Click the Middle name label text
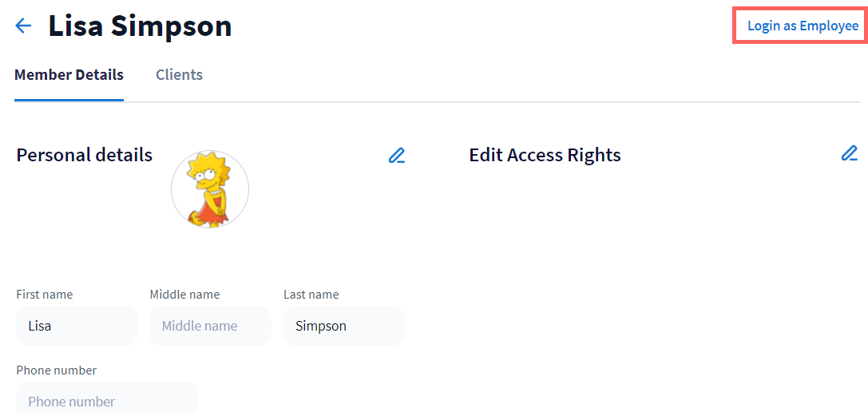The width and height of the screenshot is (868, 412). click(x=184, y=295)
